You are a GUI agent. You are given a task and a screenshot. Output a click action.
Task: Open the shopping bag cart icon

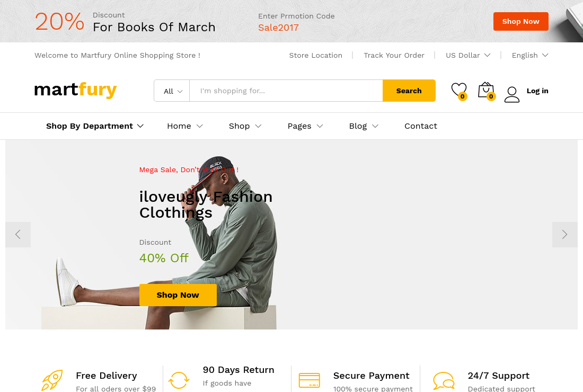487,91
